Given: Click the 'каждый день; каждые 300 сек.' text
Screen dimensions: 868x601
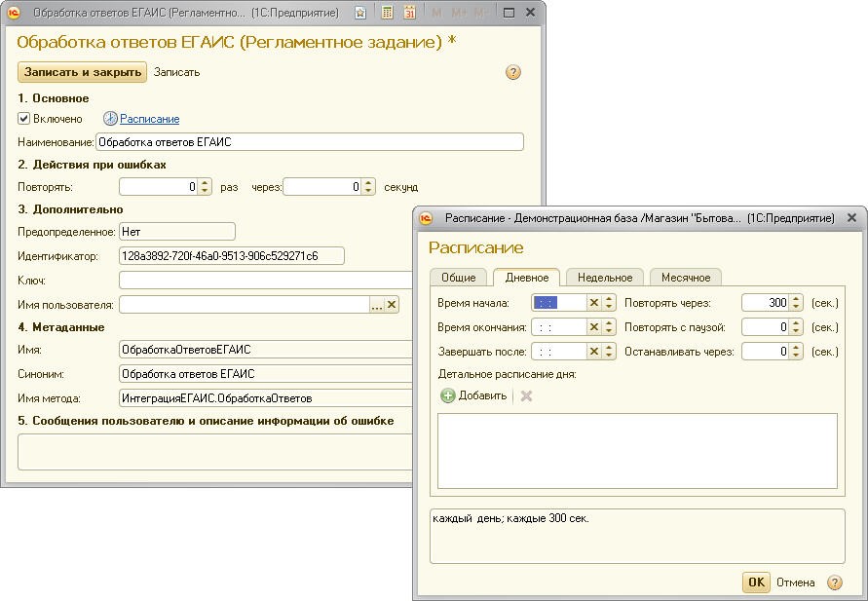Looking at the screenshot, I should pos(510,518).
